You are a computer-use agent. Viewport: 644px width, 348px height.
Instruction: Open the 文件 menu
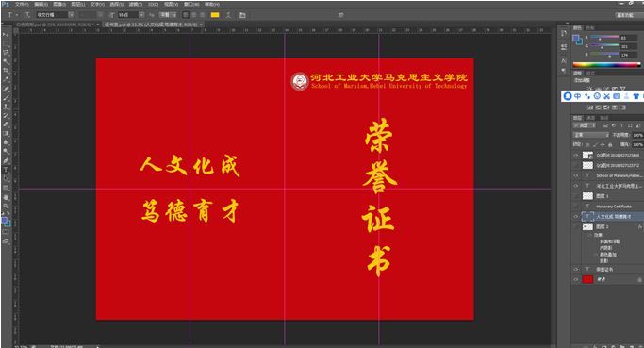coord(22,4)
